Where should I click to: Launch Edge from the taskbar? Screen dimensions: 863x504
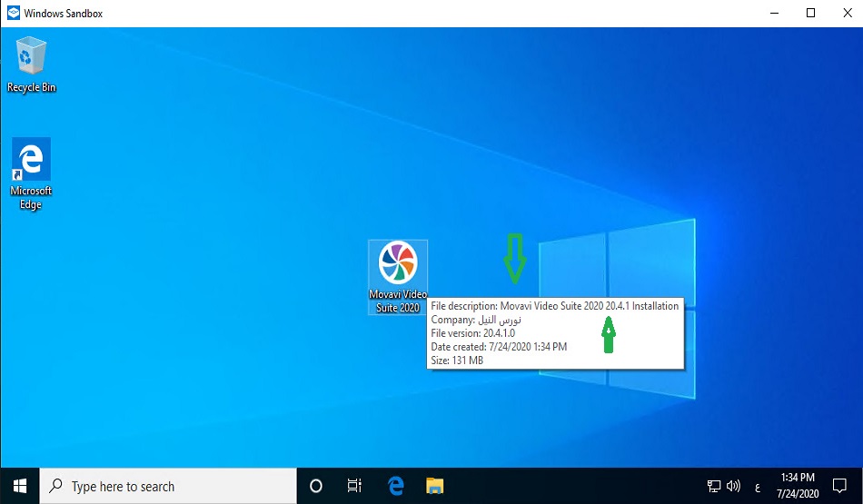(x=396, y=486)
